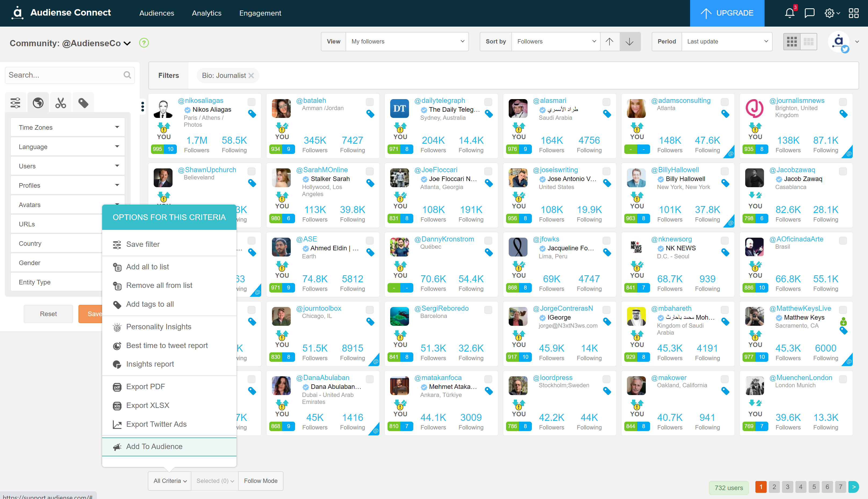Open the All Criteria dropdown
The image size is (868, 499).
pos(170,481)
